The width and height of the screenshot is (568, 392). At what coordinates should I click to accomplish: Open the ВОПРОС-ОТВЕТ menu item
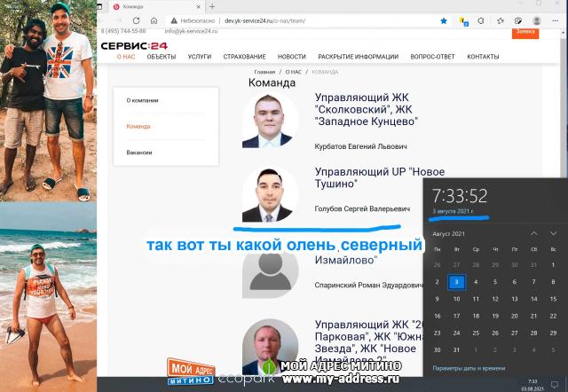click(432, 57)
